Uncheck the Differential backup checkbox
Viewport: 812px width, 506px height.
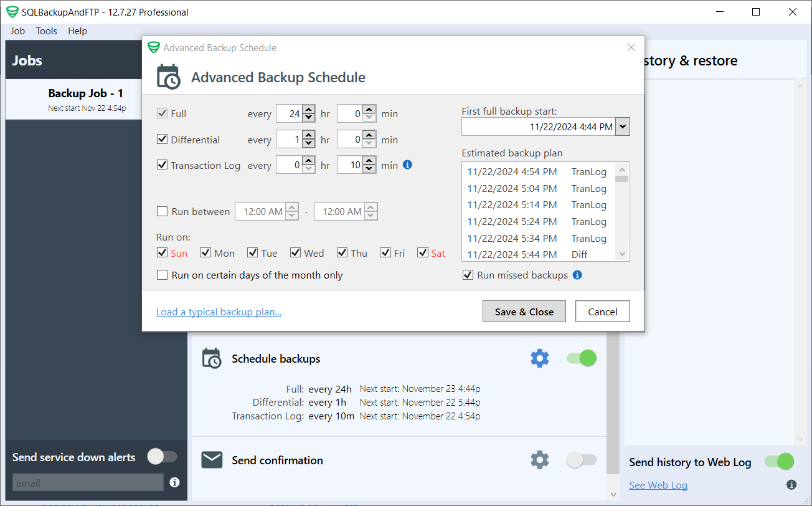162,139
